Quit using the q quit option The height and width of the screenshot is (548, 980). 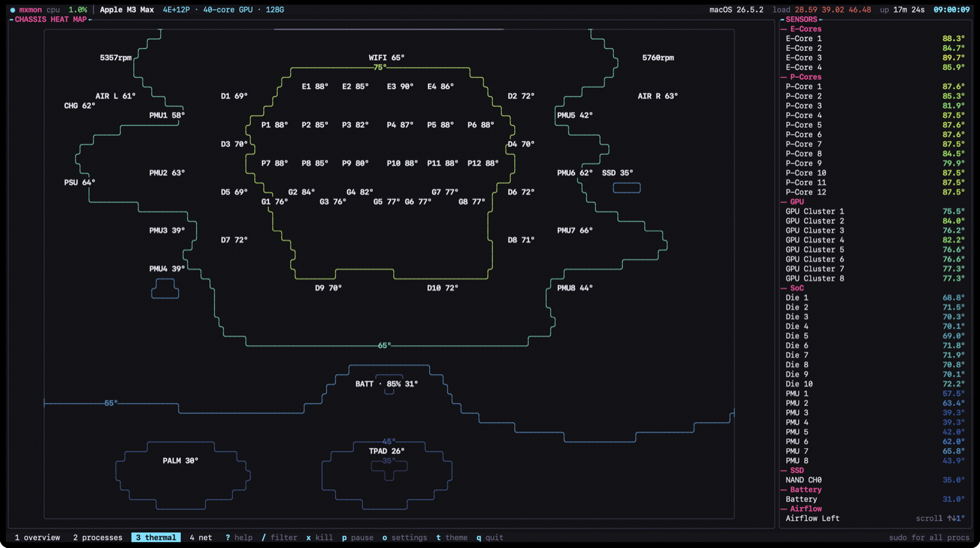(489, 538)
